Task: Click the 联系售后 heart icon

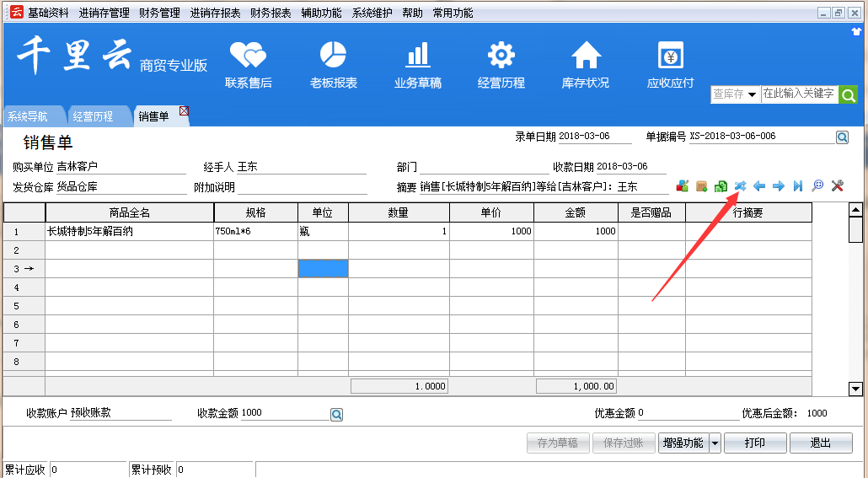Action: tap(248, 56)
